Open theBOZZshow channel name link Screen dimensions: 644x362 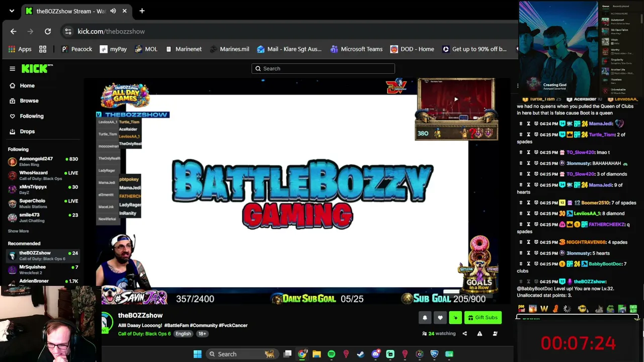(x=140, y=315)
